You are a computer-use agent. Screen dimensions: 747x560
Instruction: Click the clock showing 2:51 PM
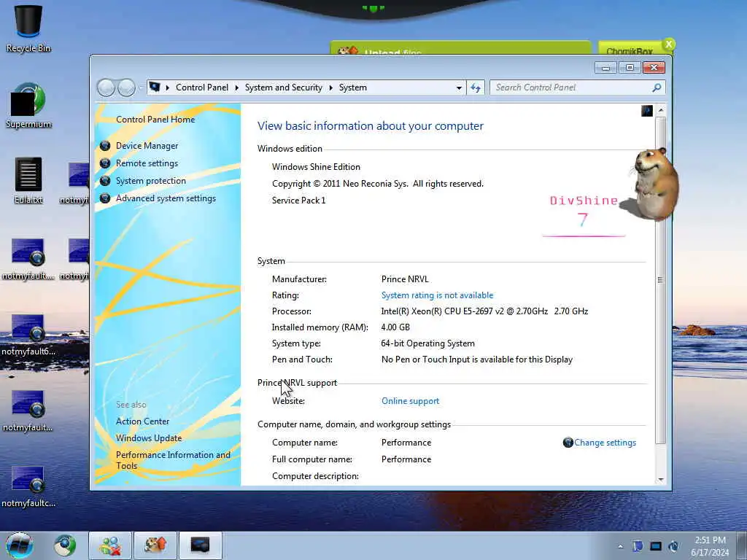(x=710, y=540)
